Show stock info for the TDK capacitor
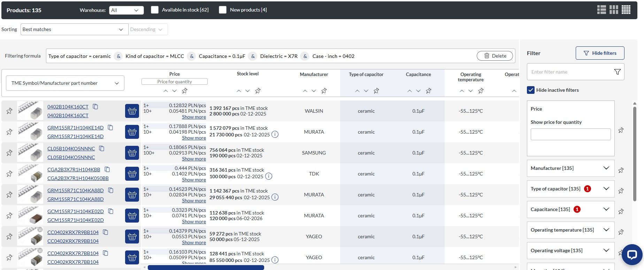The height and width of the screenshot is (270, 644). pos(269,177)
